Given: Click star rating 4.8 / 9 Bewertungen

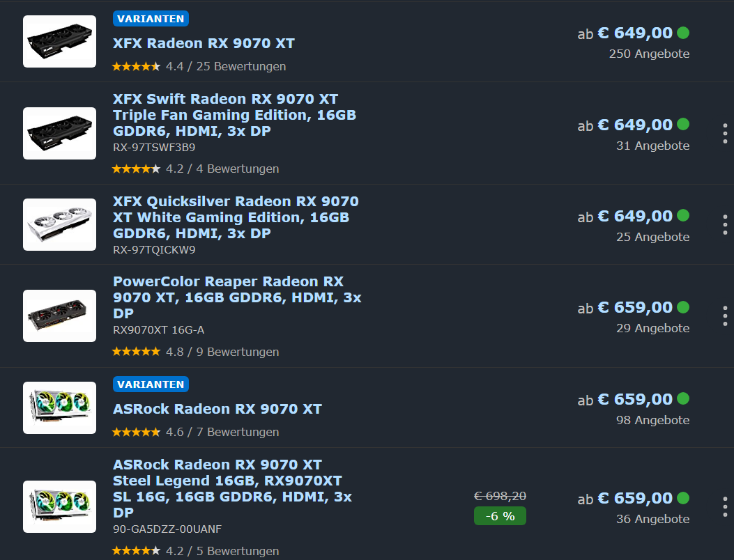Looking at the screenshot, I should [x=196, y=352].
